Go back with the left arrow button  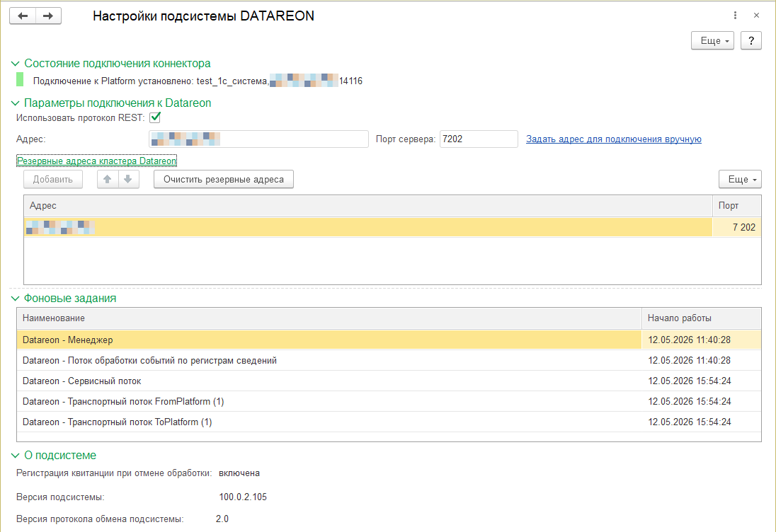click(23, 16)
